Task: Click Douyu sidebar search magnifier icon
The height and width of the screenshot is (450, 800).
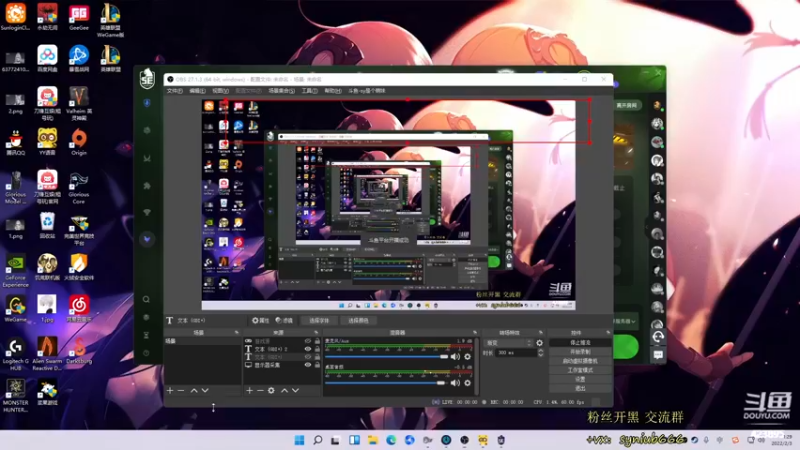Action: (146, 299)
